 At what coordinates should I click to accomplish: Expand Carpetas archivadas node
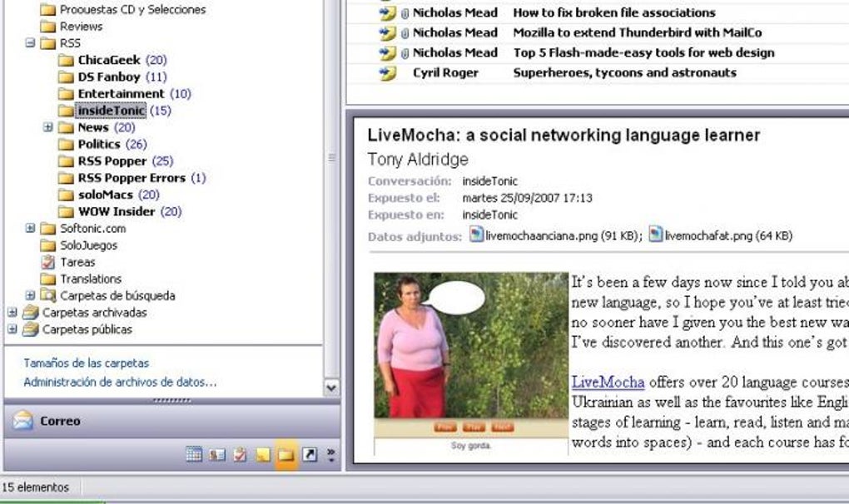coord(12,312)
